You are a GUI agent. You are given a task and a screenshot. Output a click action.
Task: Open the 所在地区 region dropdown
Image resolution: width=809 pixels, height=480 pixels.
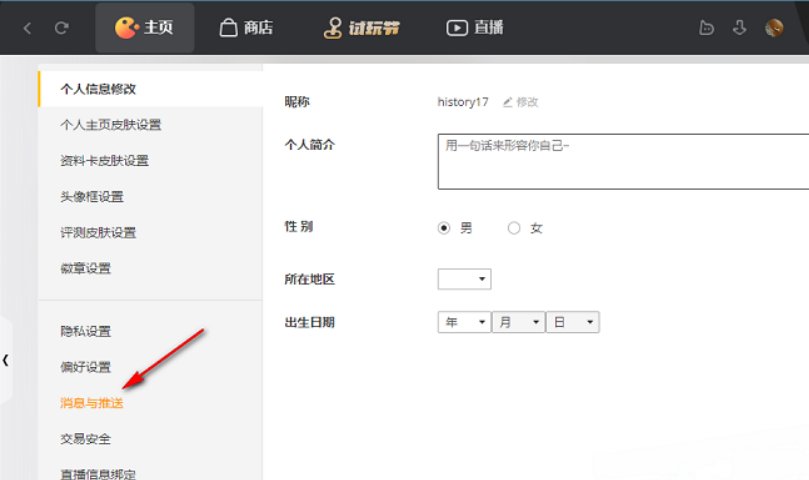[x=464, y=279]
